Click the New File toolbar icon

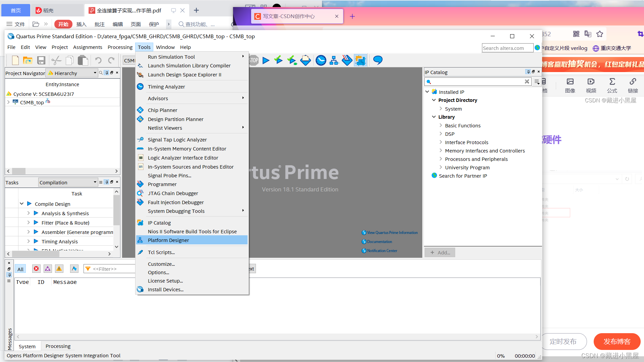coord(15,61)
